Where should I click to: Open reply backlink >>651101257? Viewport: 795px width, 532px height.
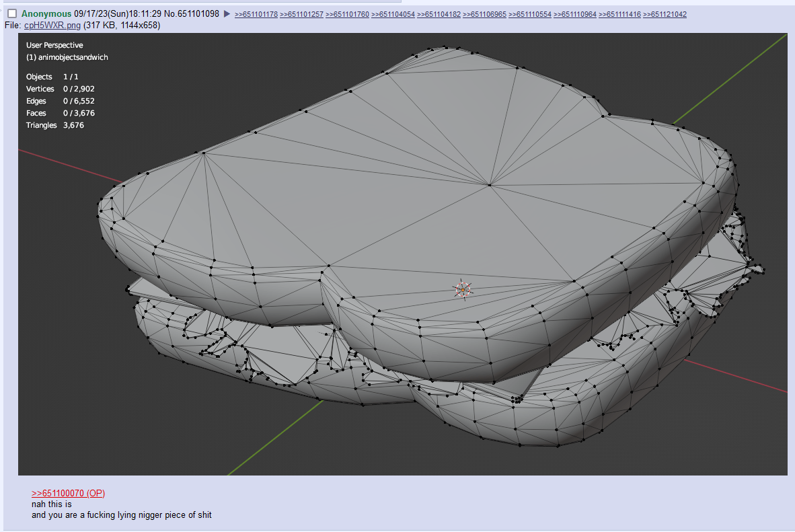tap(301, 15)
